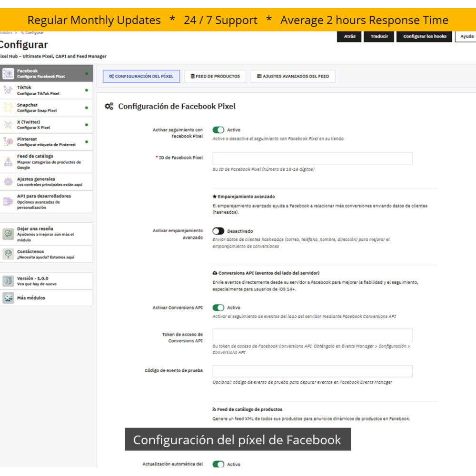Open Configurar los hooks button

(x=425, y=37)
